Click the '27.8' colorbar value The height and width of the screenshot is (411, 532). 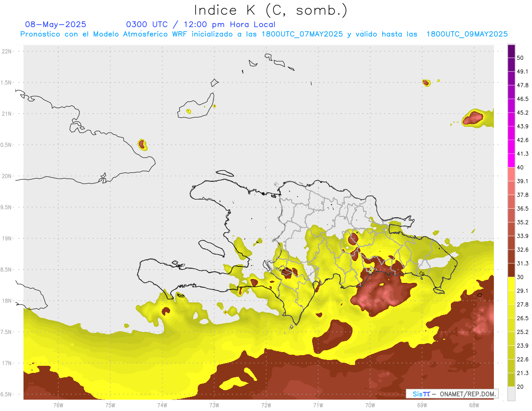click(x=523, y=305)
